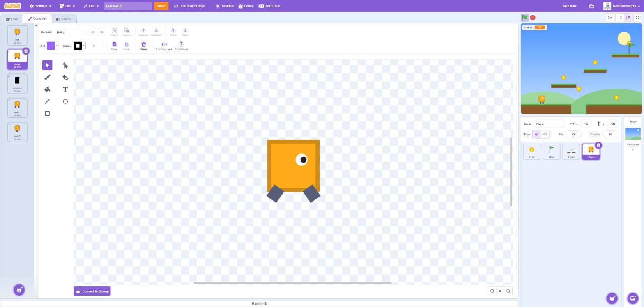Select the Reshape tool
Screen dimensions: 644x307
pos(65,65)
